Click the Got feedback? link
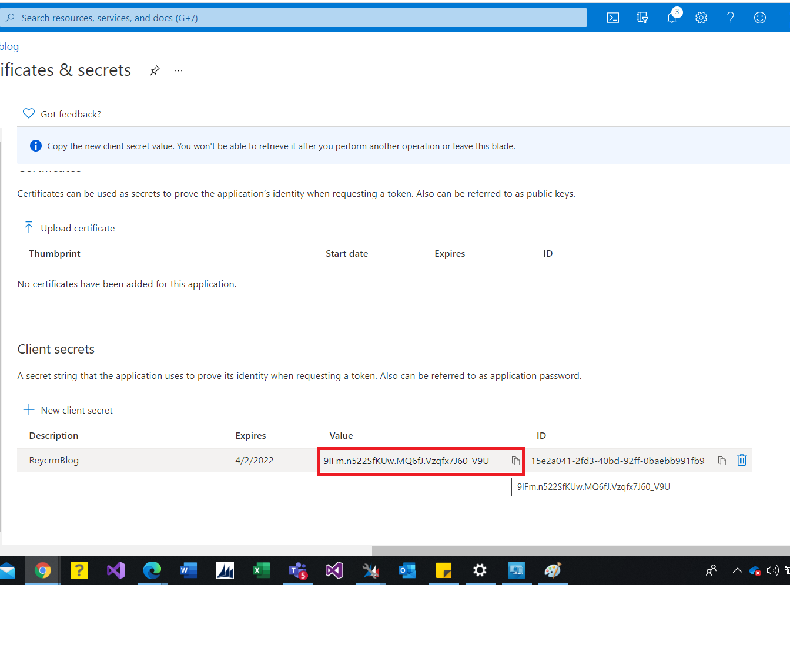The width and height of the screenshot is (790, 672). [x=71, y=114]
